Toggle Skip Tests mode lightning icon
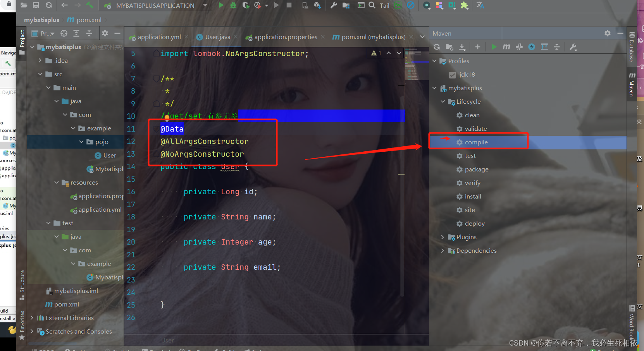The width and height of the screenshot is (644, 351). [532, 47]
